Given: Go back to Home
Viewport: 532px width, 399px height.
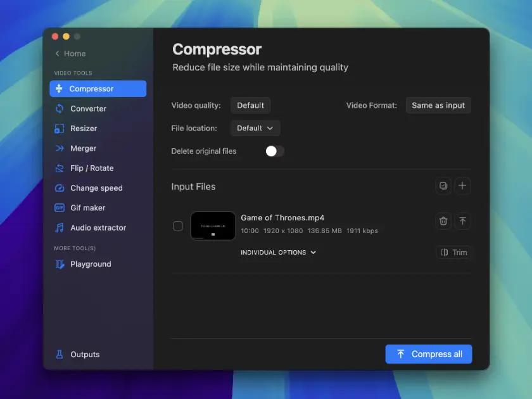Looking at the screenshot, I should pyautogui.click(x=70, y=54).
